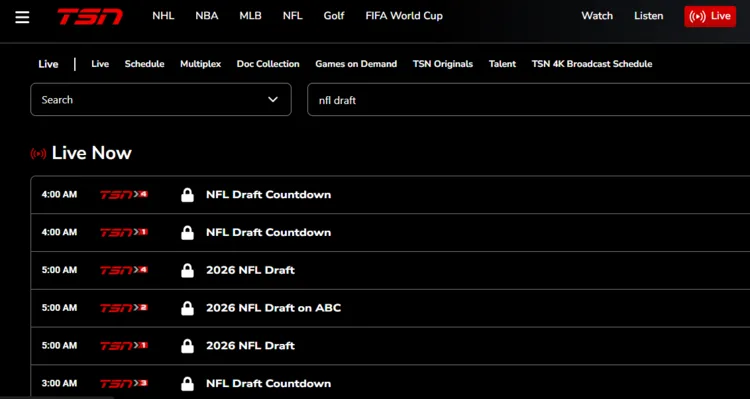Click the TSN1 logo on 4:00 AM row

pos(124,233)
